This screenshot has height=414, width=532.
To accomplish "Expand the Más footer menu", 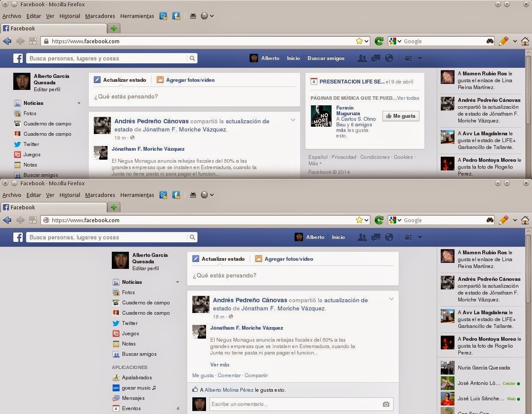I will (x=315, y=164).
